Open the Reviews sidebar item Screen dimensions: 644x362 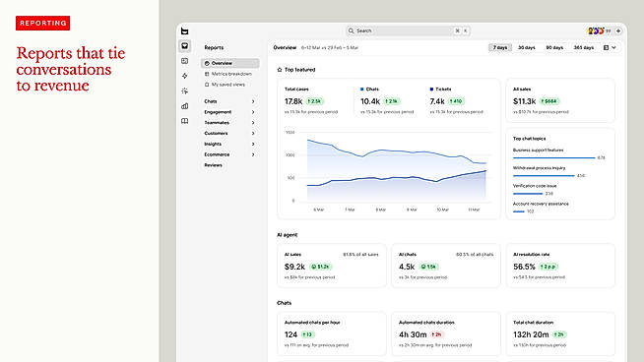click(x=213, y=165)
